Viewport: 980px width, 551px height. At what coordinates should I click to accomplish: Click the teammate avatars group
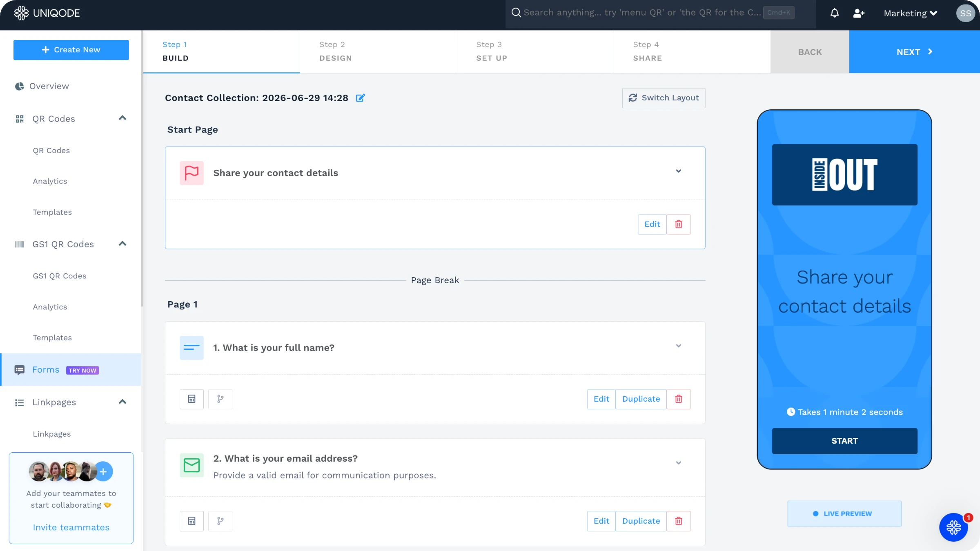tap(62, 471)
